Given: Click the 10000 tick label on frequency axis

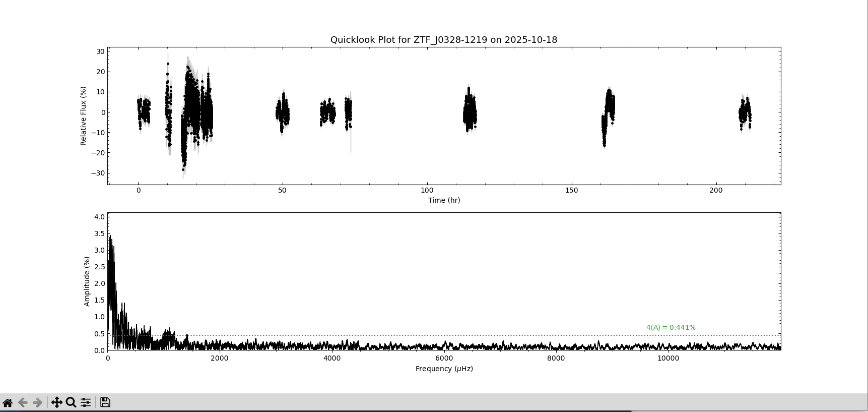Looking at the screenshot, I should [x=668, y=359].
